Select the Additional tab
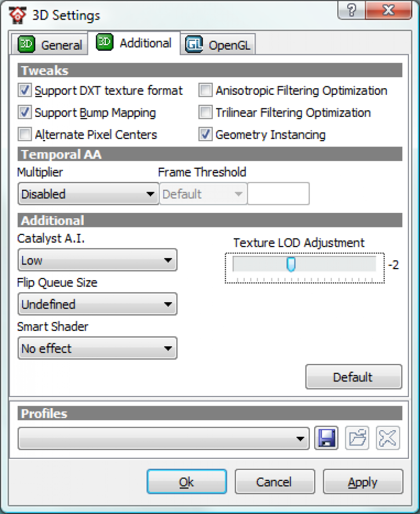Viewport: 420px width, 514px height. pyautogui.click(x=134, y=43)
